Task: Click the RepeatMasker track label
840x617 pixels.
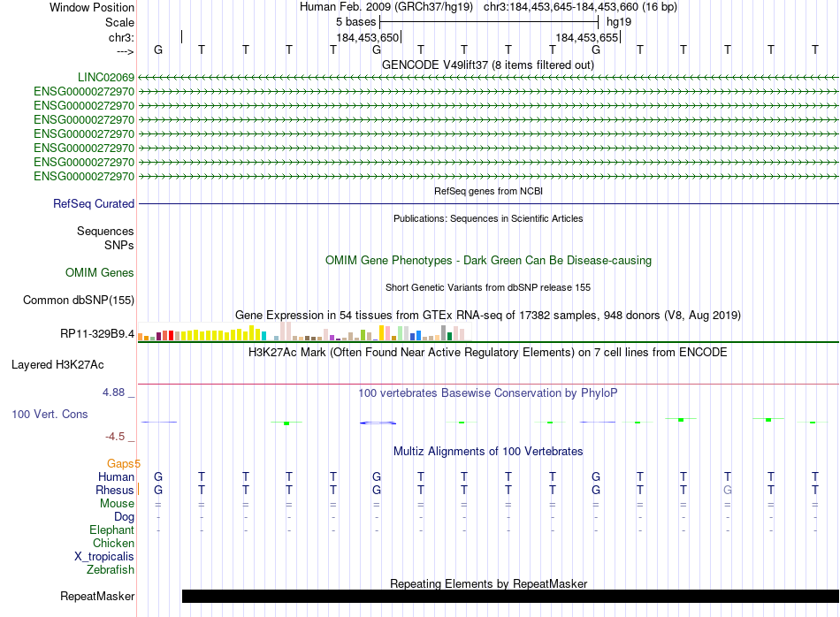Action: click(97, 596)
